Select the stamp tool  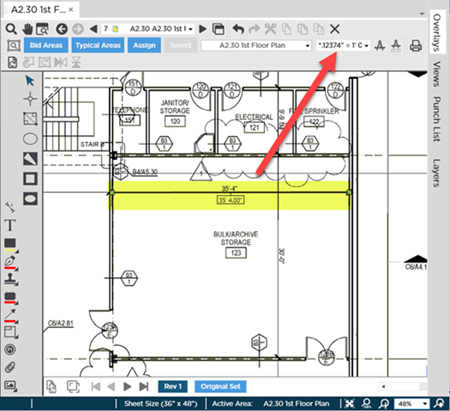coord(11,279)
